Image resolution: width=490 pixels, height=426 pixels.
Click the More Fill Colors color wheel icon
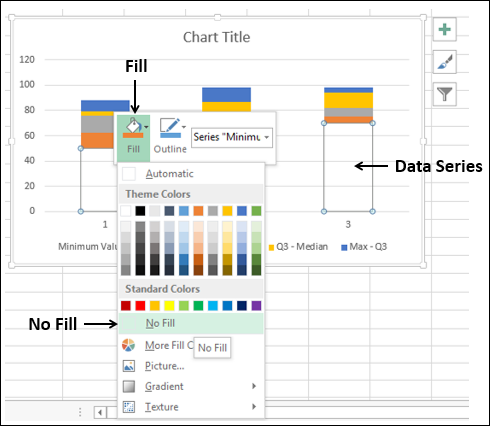[129, 345]
